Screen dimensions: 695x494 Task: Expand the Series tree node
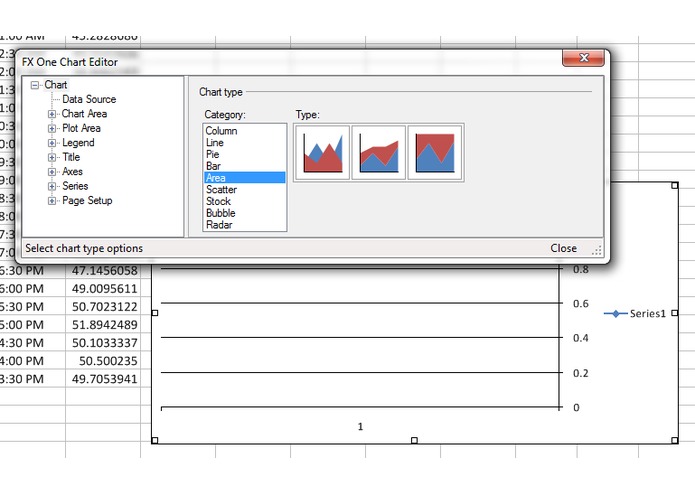(52, 186)
